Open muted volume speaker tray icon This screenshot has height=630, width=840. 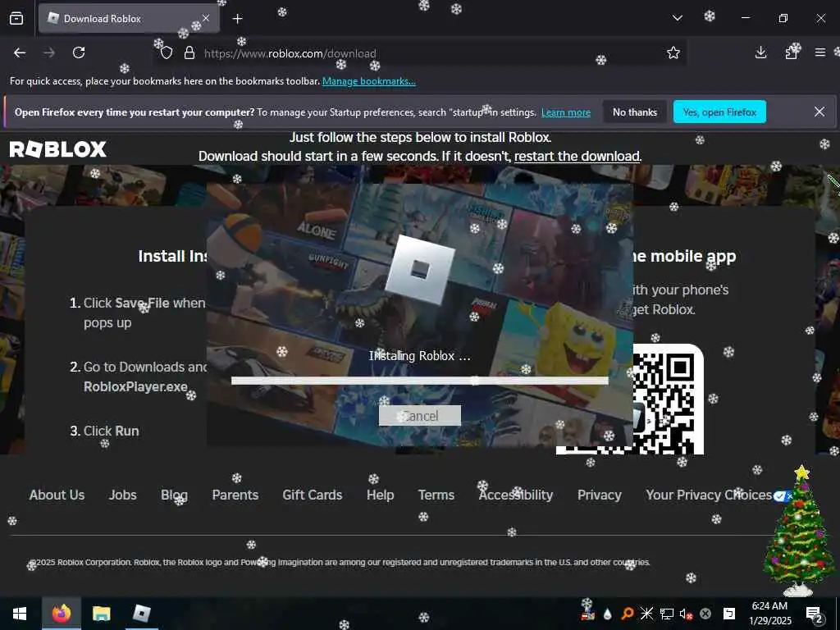tap(686, 614)
